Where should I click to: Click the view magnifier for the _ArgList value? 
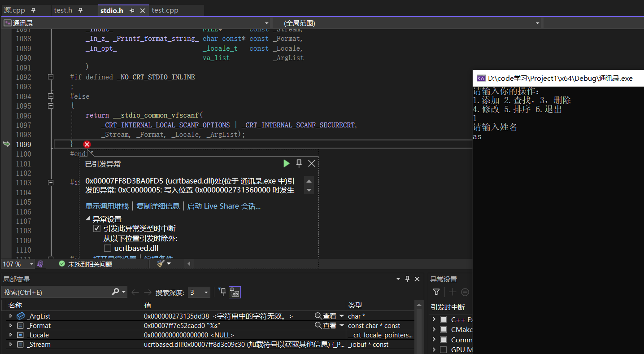[x=318, y=316]
